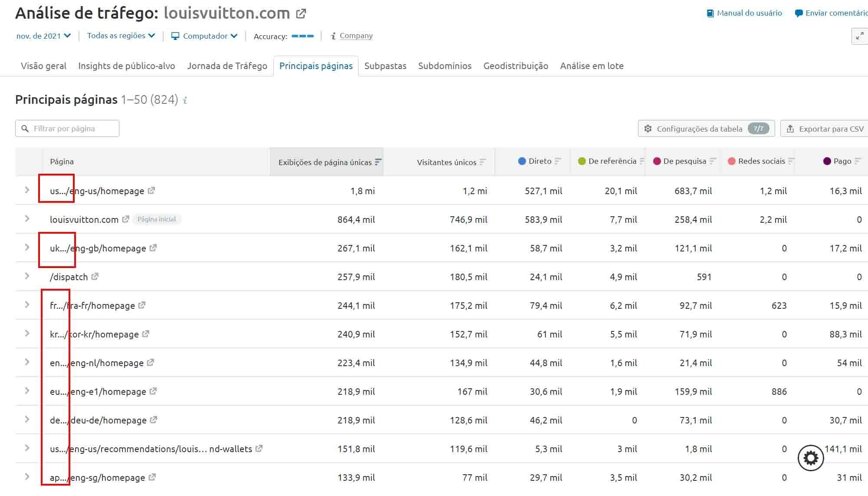Click info icon next to Principais páginas
This screenshot has width=868, height=496.
[x=185, y=100]
